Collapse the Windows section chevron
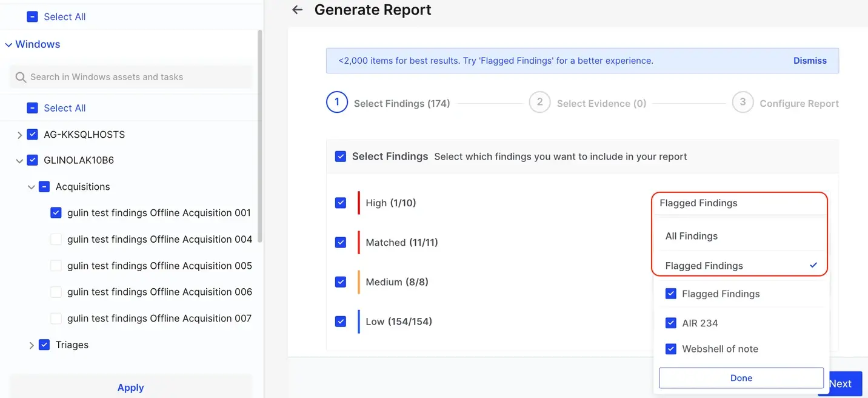Image resolution: width=868 pixels, height=398 pixels. [x=8, y=45]
